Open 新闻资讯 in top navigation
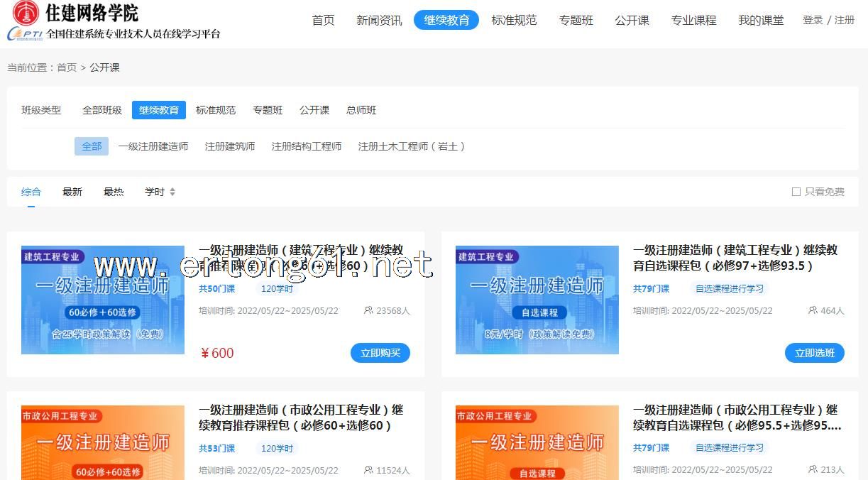This screenshot has width=868, height=480. click(379, 20)
